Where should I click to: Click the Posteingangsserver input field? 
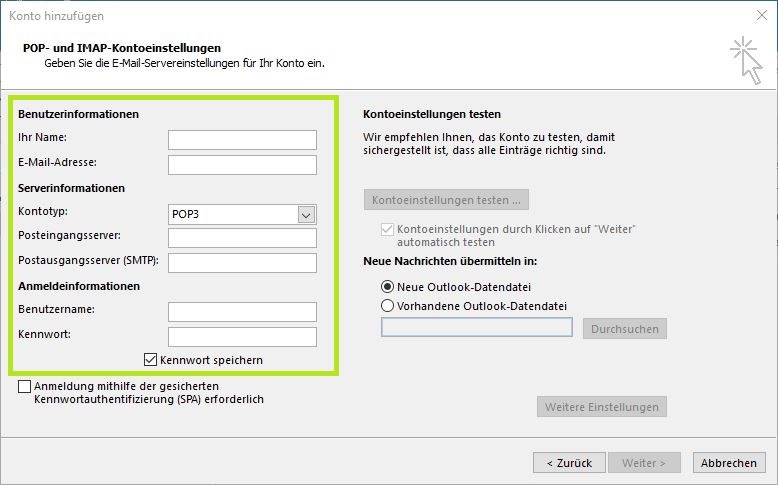(x=242, y=238)
